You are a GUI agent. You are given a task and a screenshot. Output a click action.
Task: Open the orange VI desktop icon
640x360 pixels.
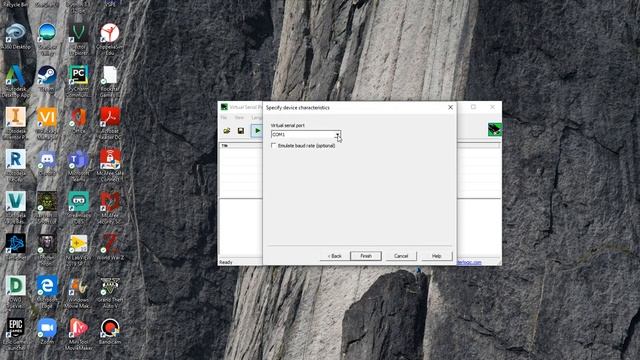tap(47, 124)
